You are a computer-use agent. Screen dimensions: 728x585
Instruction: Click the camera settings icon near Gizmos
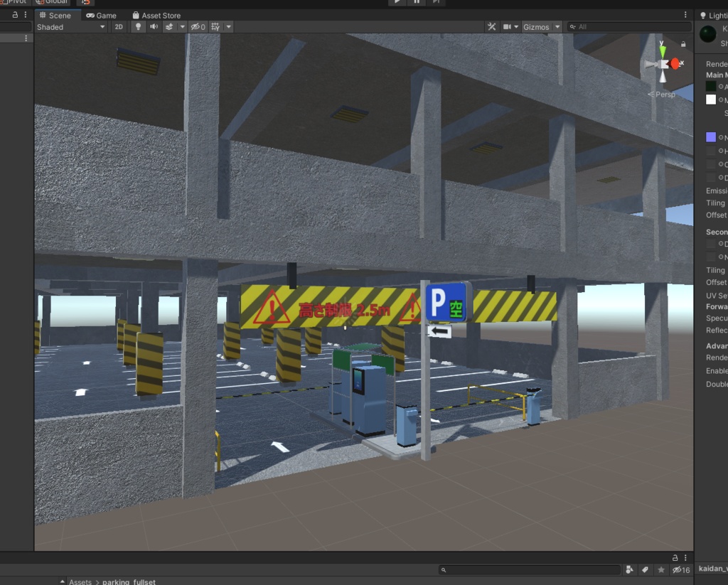point(505,26)
